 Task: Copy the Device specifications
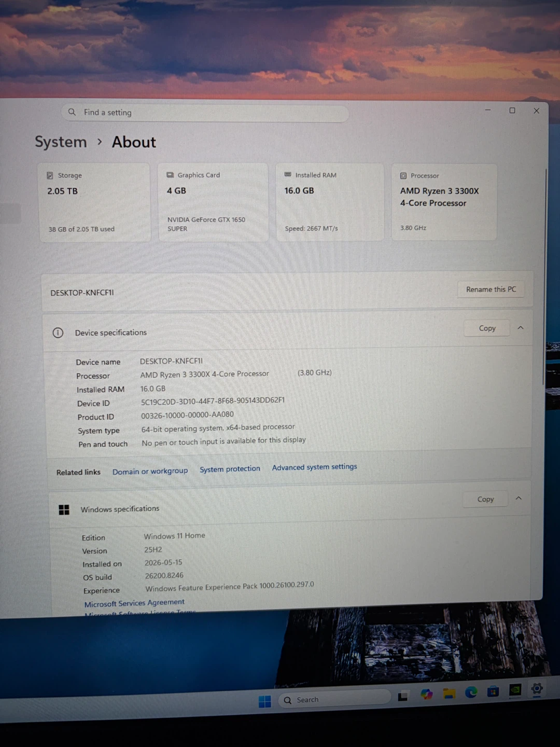(487, 328)
